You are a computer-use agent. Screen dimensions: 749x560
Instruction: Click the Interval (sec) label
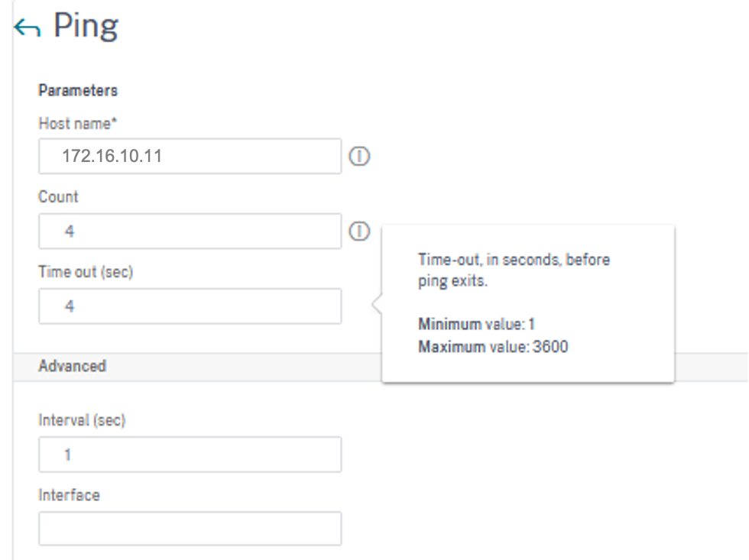click(x=82, y=420)
